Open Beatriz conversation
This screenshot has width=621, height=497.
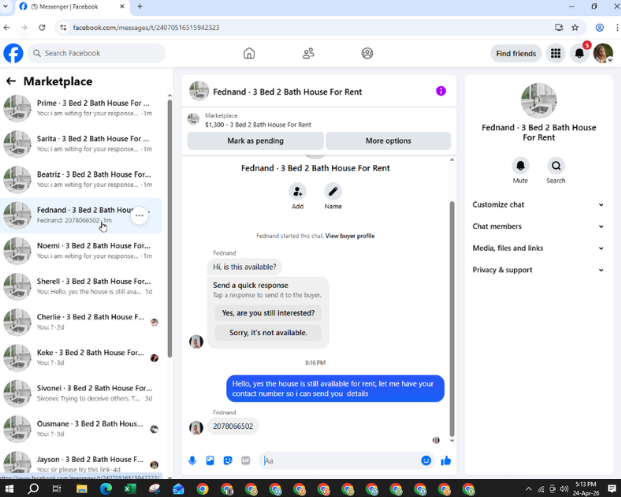[x=81, y=179]
